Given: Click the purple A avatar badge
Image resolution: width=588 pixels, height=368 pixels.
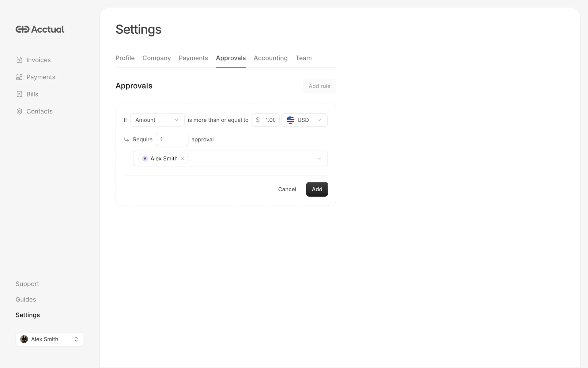Looking at the screenshot, I should [x=145, y=159].
